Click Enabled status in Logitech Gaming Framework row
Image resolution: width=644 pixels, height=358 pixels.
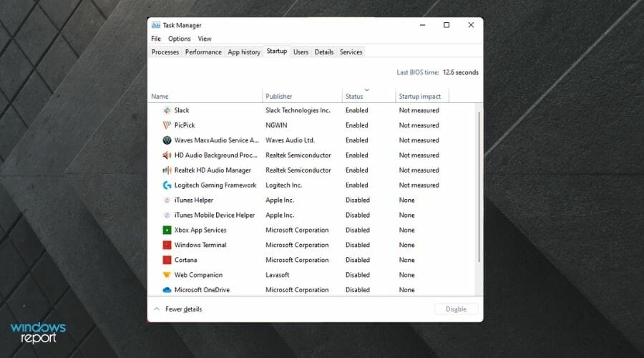point(356,185)
